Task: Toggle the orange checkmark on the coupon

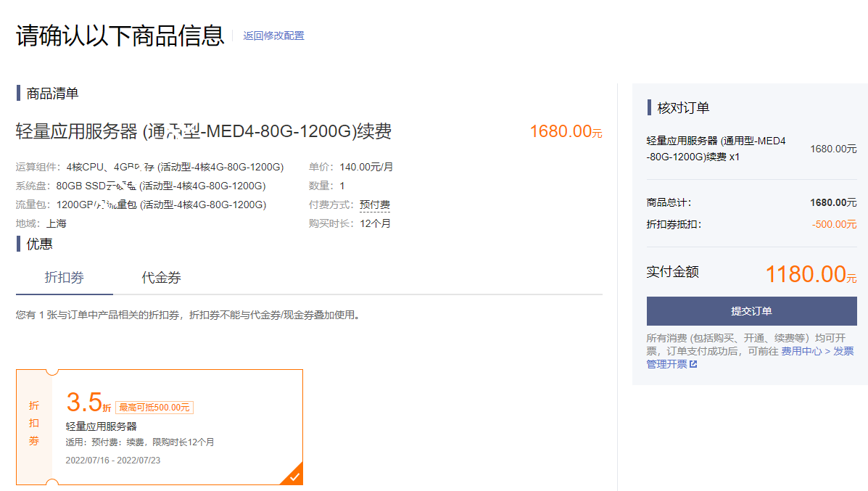Action: (294, 476)
